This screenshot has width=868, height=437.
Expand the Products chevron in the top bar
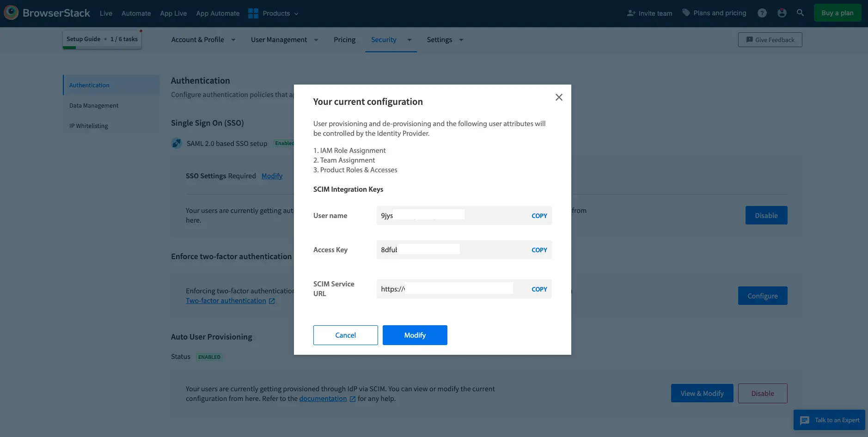click(x=296, y=14)
